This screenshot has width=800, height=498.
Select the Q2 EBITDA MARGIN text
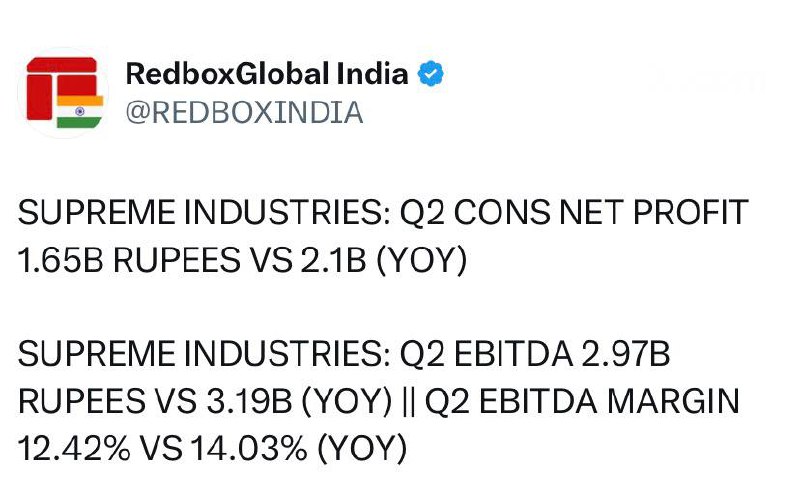point(582,402)
